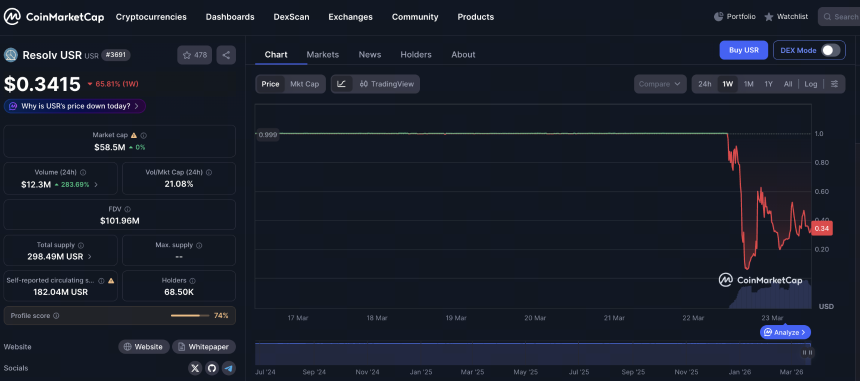The image size is (860, 381).
Task: Open the GitHub social link
Action: 212,368
